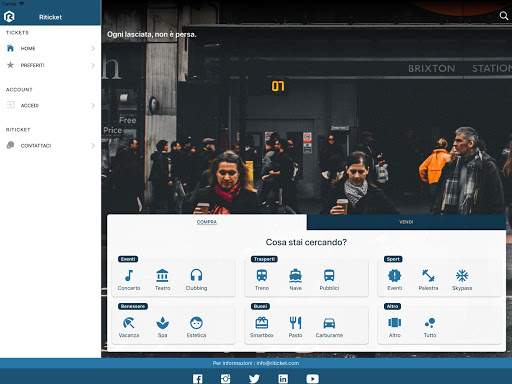Open Riticket Facebook page icon
This screenshot has height=384, width=512.
tap(198, 379)
